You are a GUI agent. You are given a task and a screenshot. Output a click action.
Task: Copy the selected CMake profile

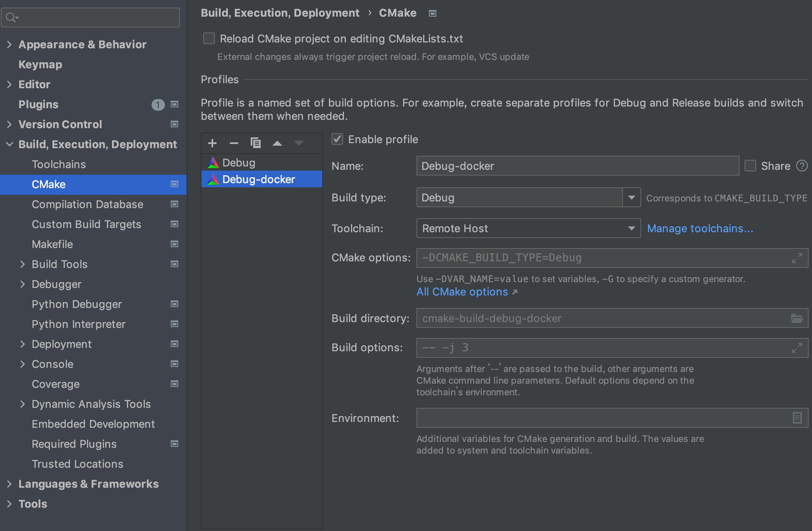[256, 143]
